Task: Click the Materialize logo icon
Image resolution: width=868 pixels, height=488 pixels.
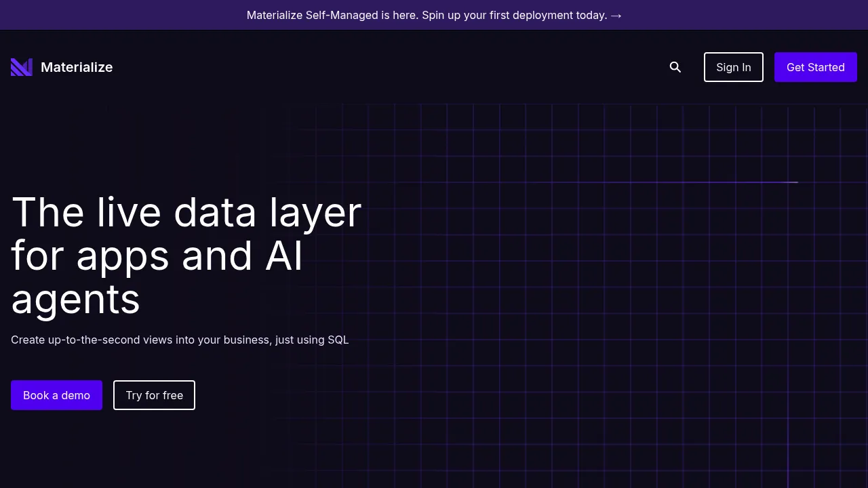Action: pyautogui.click(x=22, y=67)
